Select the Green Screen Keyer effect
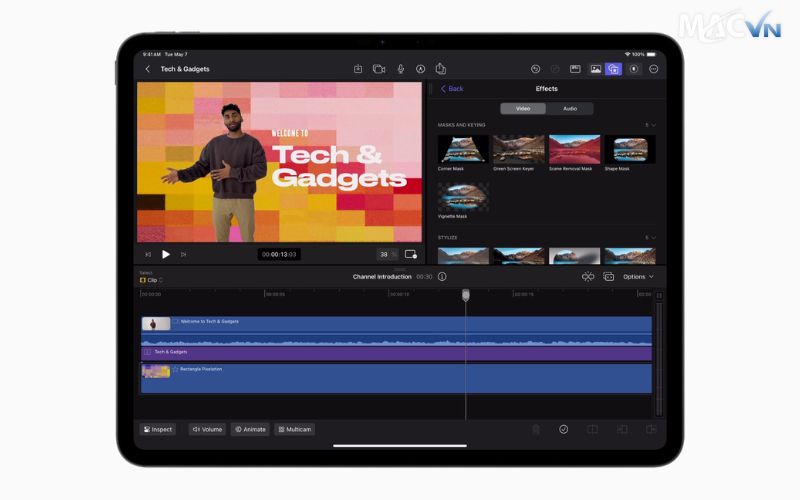The height and width of the screenshot is (500, 800). tap(518, 149)
